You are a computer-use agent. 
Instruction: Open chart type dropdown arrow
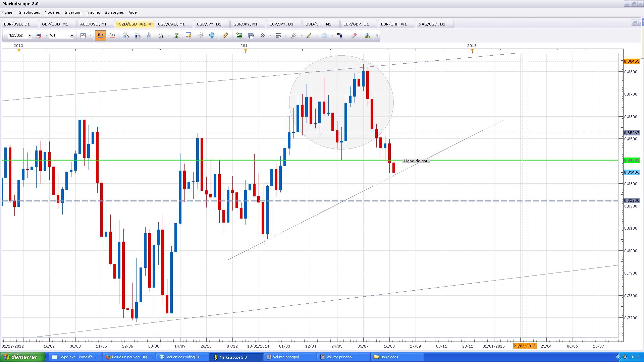(90, 36)
